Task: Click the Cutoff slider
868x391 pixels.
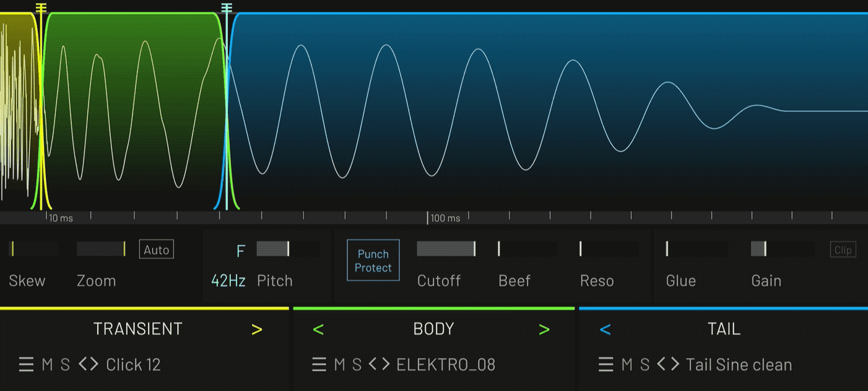Action: pos(446,249)
